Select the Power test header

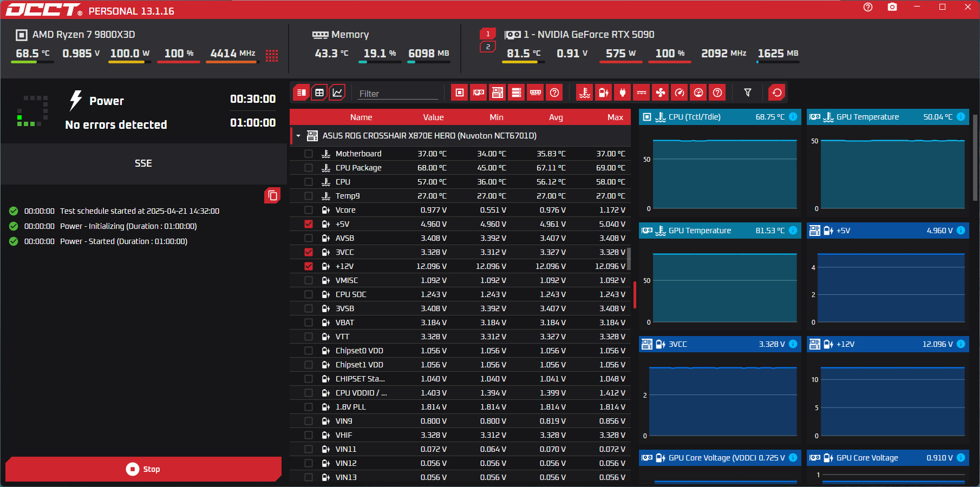pos(107,101)
